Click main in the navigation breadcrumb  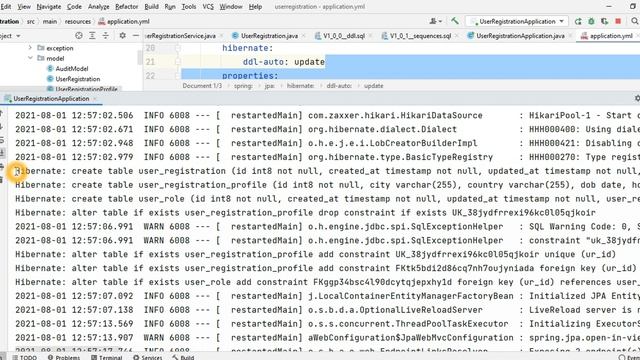[50, 21]
